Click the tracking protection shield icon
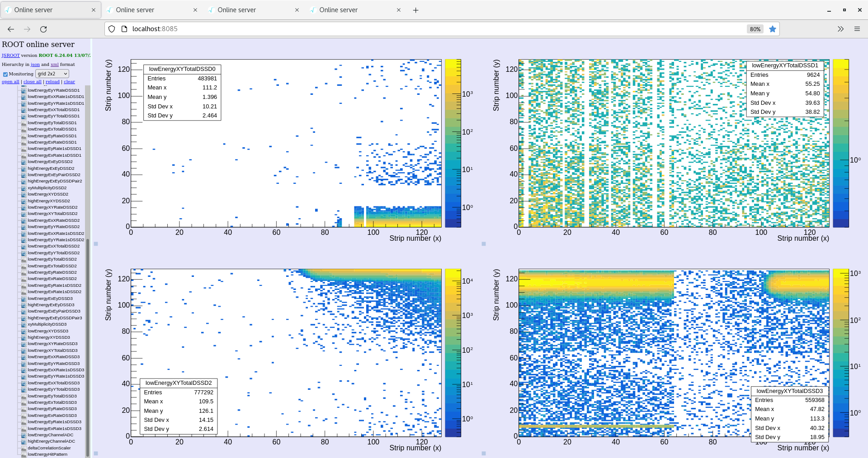 pos(112,29)
